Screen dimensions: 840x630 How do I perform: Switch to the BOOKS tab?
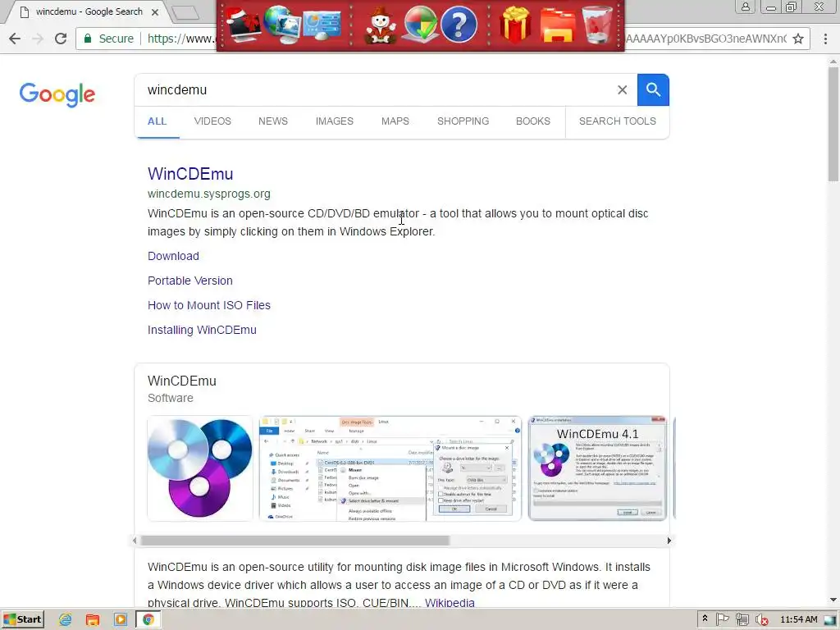click(x=533, y=121)
